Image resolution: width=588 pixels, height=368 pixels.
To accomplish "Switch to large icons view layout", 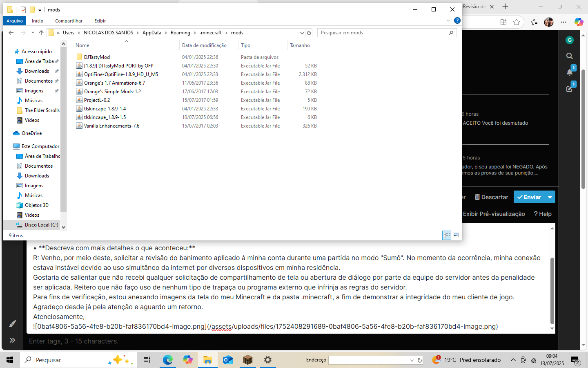I will pyautogui.click(x=456, y=235).
